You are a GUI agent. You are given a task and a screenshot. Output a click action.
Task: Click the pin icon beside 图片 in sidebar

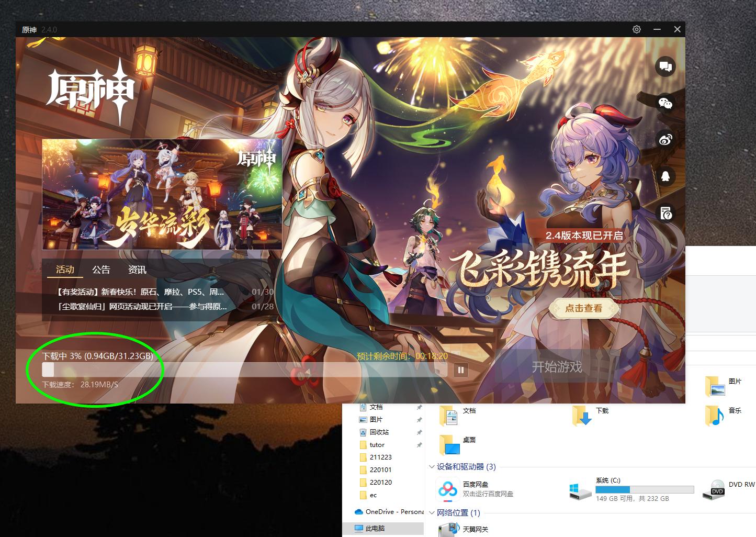[419, 420]
